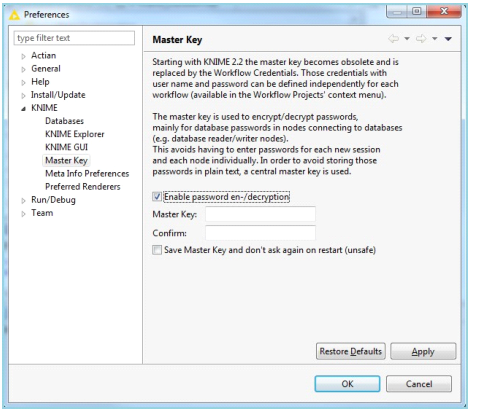Open the preferences view menu triangle
This screenshot has height=412, width=479.
[x=448, y=39]
